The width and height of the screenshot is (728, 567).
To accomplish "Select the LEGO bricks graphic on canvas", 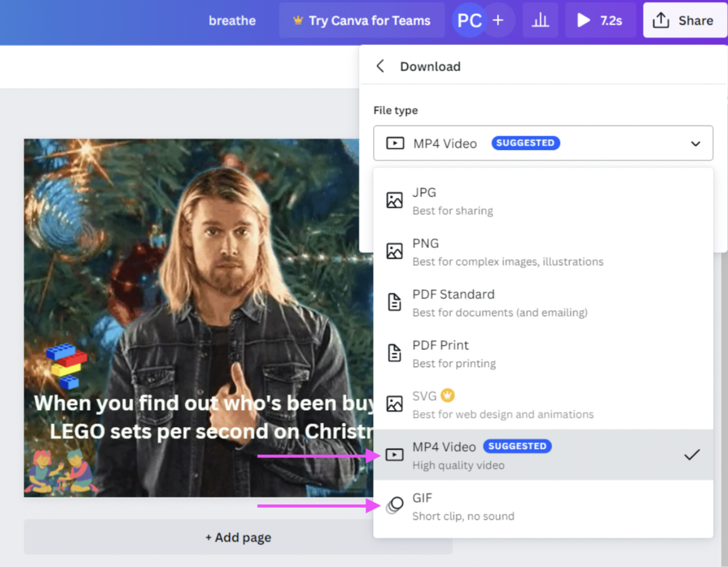I will pyautogui.click(x=66, y=366).
